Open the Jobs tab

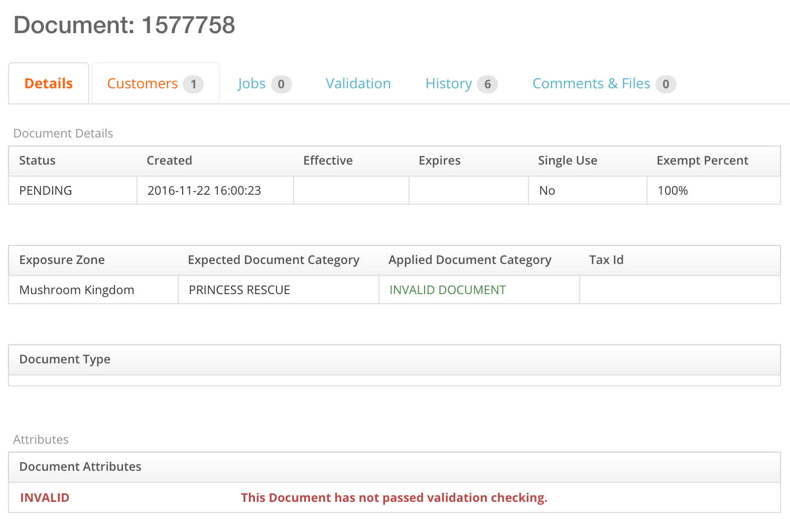pos(251,83)
